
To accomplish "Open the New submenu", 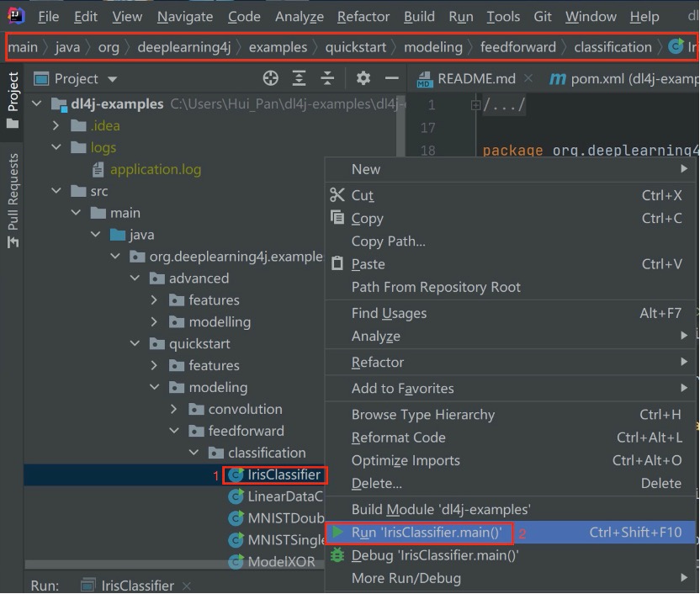I will (510, 169).
